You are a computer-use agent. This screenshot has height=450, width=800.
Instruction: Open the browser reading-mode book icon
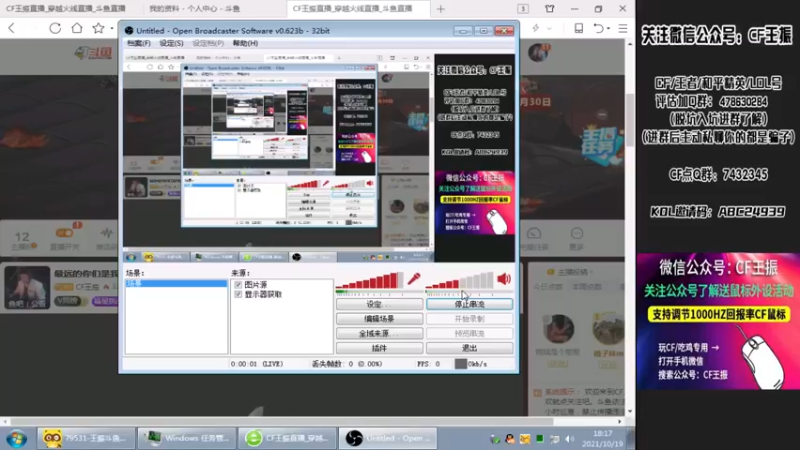coord(579,28)
